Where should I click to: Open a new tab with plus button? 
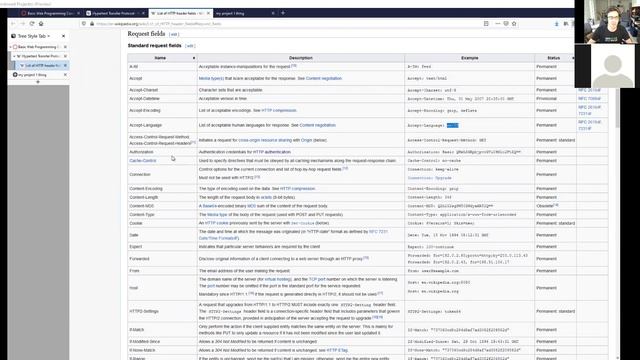(283, 13)
